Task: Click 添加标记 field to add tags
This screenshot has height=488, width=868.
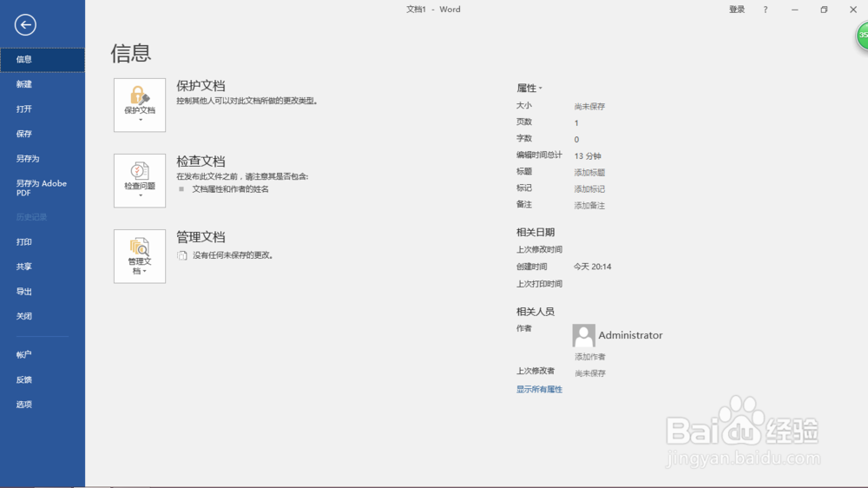Action: [x=589, y=189]
